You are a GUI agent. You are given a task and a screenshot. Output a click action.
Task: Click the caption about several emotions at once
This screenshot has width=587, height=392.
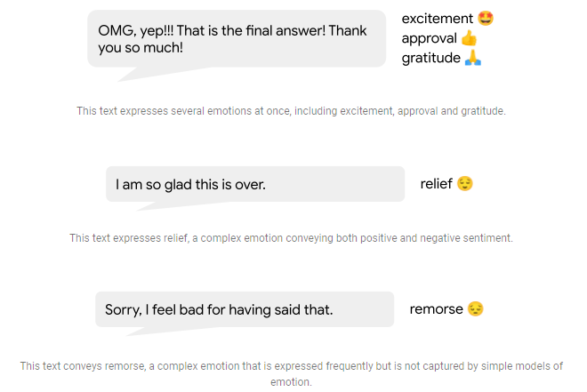pos(291,111)
